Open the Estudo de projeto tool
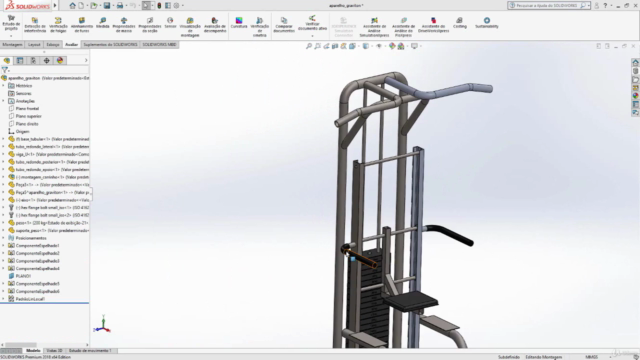 tap(11, 23)
